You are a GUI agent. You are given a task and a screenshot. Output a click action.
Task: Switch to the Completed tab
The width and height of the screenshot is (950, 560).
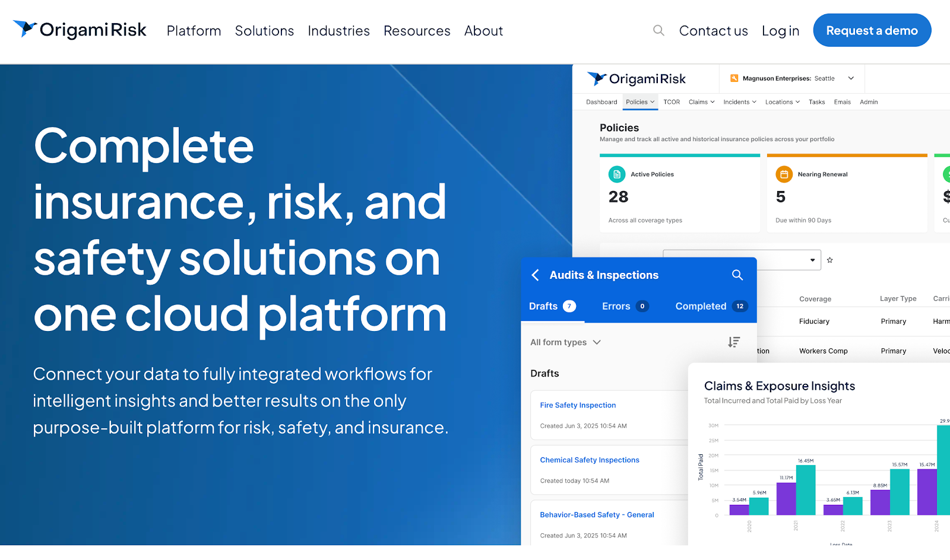[711, 306]
